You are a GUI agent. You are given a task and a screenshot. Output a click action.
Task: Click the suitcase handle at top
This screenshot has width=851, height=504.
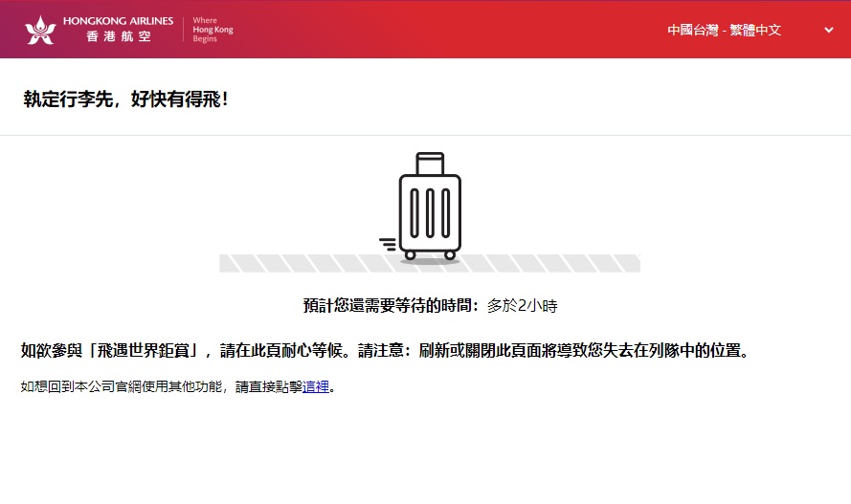[430, 163]
